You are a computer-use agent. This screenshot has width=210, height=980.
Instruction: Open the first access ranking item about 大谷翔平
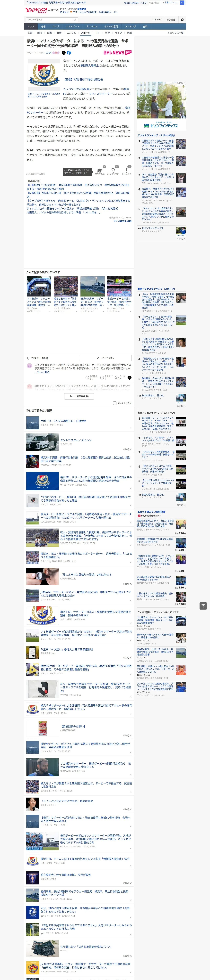[162, 147]
